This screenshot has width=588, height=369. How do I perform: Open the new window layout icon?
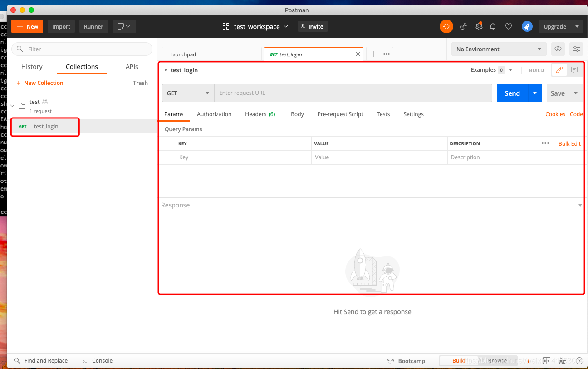[x=124, y=26]
